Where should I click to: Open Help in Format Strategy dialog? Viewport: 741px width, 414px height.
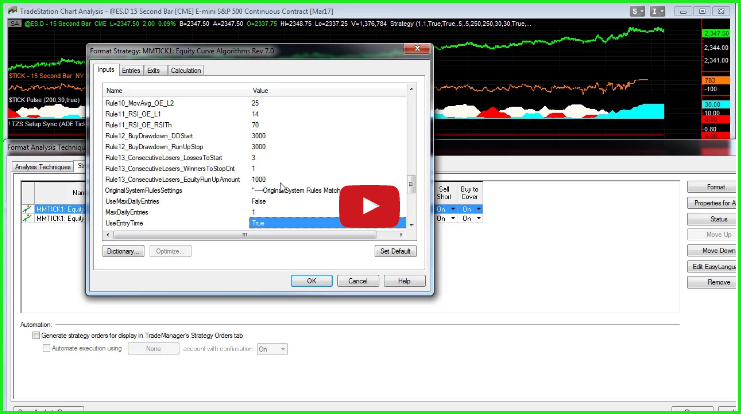[404, 281]
